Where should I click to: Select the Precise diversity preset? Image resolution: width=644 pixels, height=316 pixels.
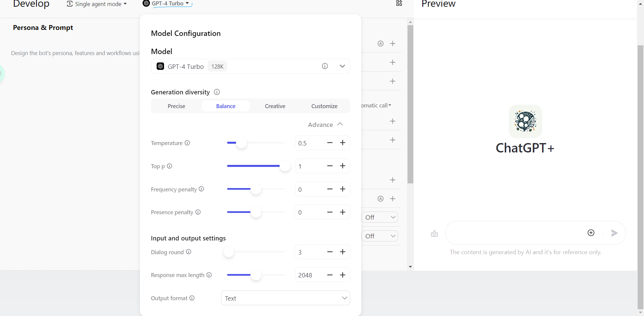(x=176, y=106)
